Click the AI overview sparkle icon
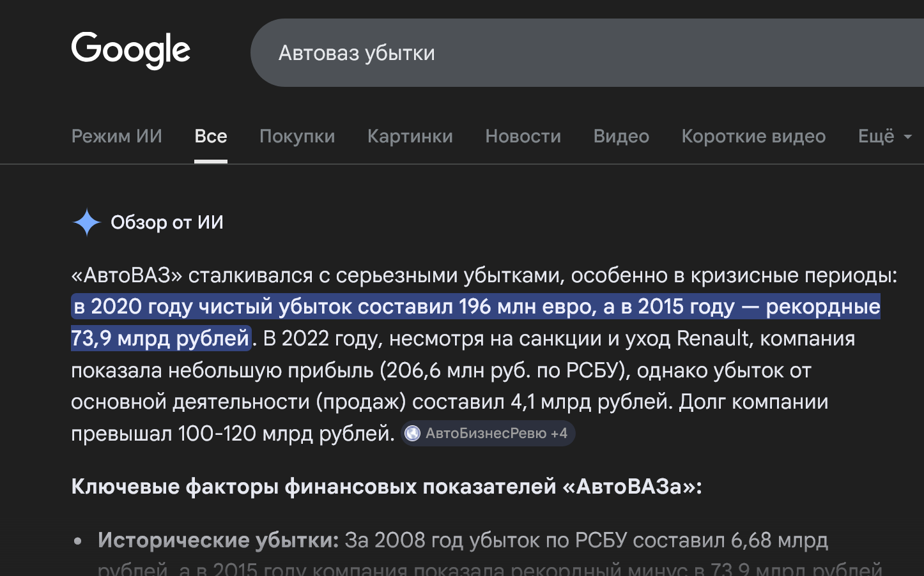This screenshot has width=924, height=576. [x=87, y=222]
